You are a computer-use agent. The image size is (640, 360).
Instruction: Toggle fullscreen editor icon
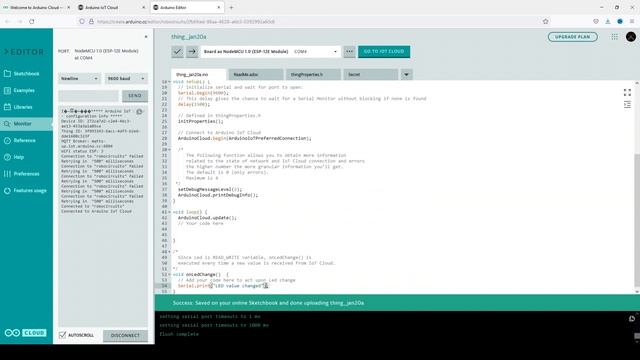click(627, 93)
